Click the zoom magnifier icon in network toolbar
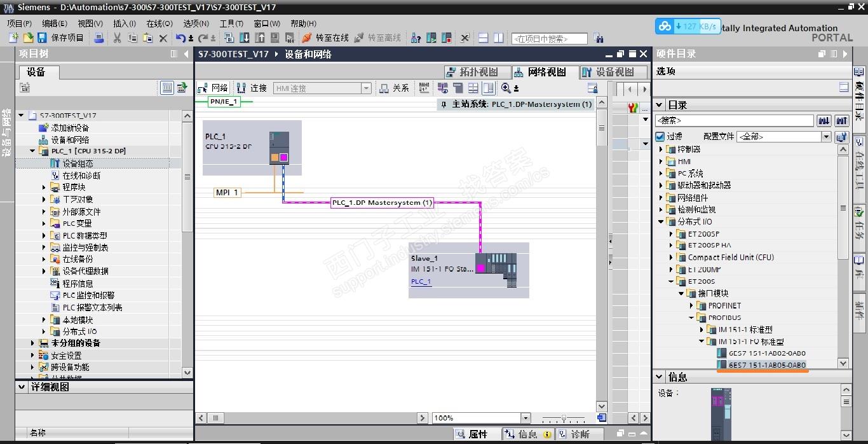The height and width of the screenshot is (444, 868). 506,88
